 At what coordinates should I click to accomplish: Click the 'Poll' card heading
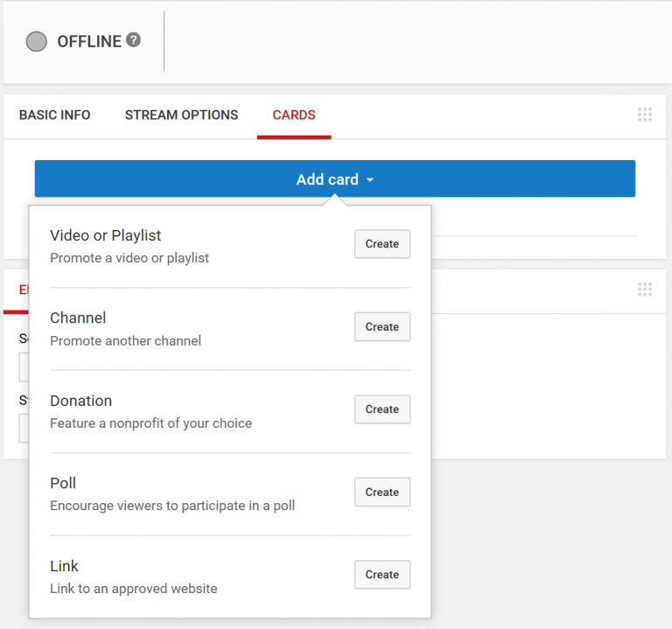[x=63, y=483]
